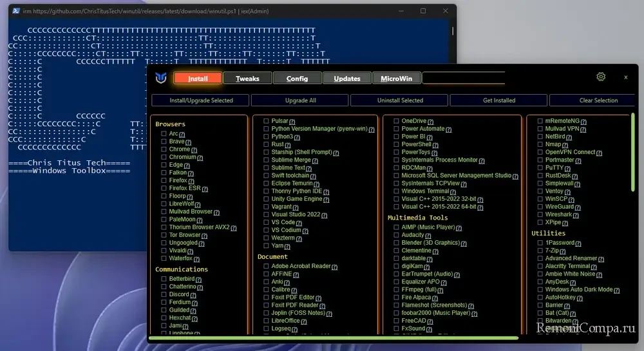Open the Tweaks tab
644x351 pixels.
(247, 78)
